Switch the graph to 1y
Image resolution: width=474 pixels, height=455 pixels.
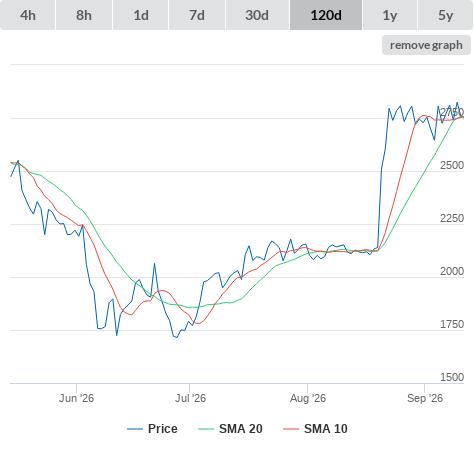(390, 15)
